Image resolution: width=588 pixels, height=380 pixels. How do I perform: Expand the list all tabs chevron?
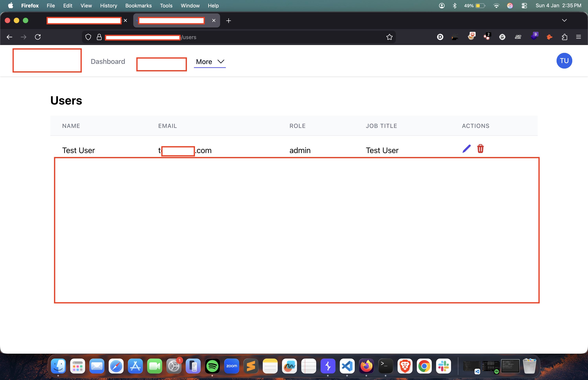[x=564, y=20]
